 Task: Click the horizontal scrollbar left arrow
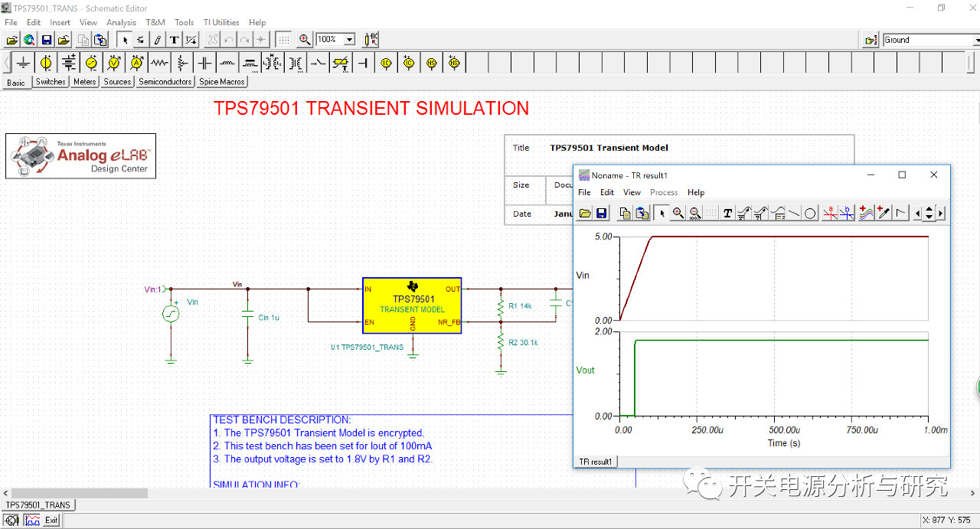pyautogui.click(x=5, y=492)
